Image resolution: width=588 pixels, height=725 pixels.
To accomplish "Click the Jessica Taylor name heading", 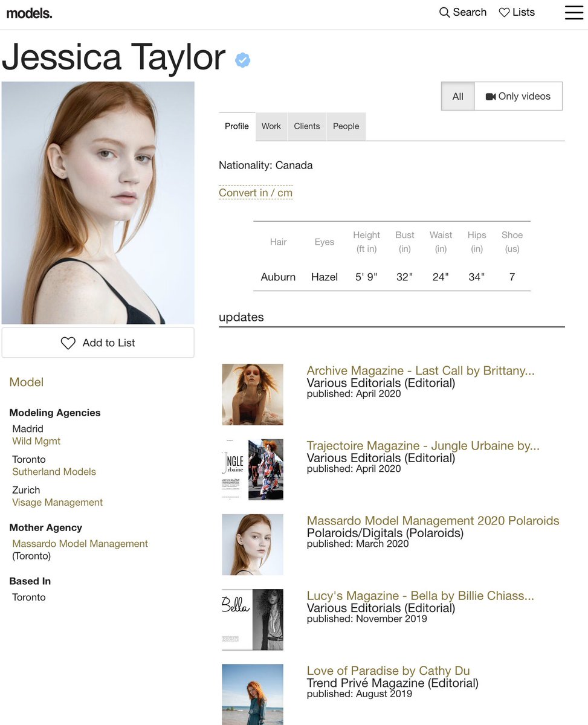I will coord(114,57).
